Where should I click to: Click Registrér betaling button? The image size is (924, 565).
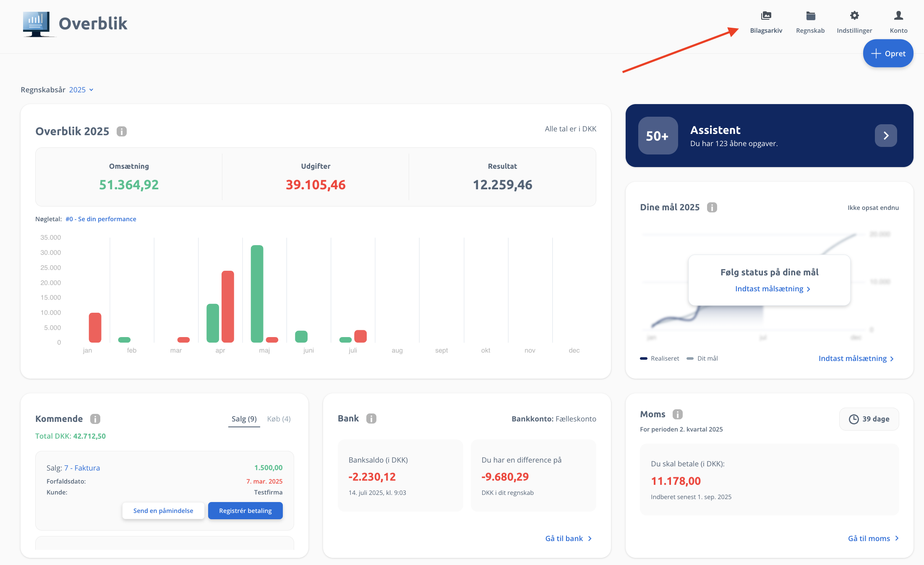[x=245, y=511]
